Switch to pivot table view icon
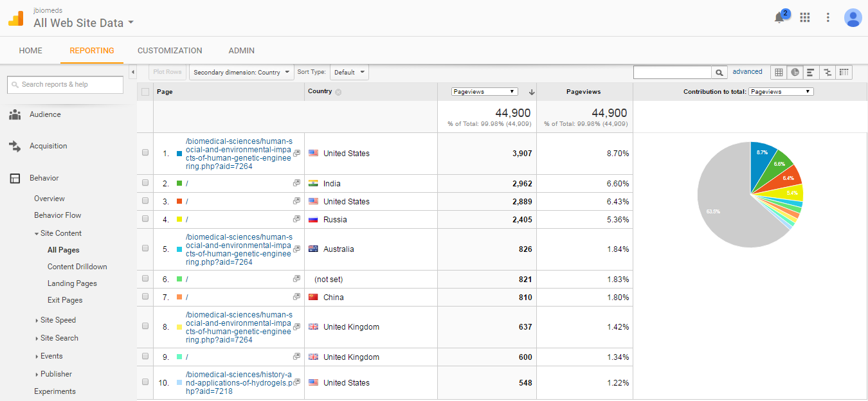Viewport: 868px width, 401px height. tap(844, 72)
